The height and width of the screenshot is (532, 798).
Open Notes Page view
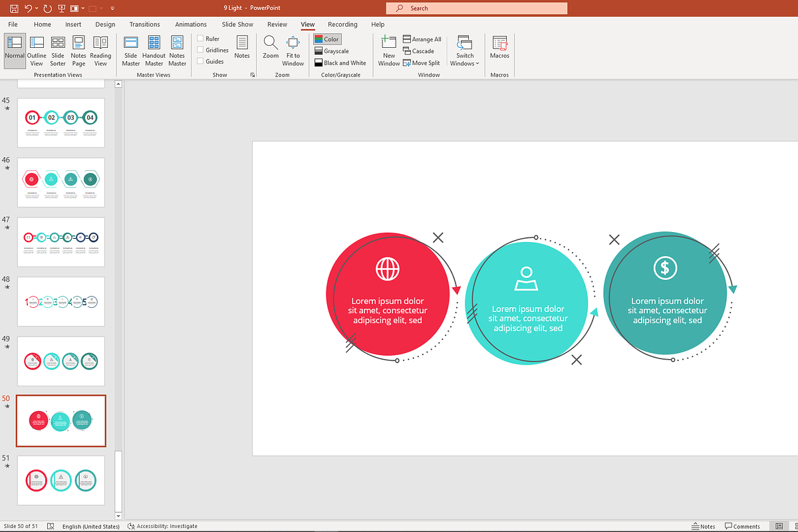coord(79,51)
